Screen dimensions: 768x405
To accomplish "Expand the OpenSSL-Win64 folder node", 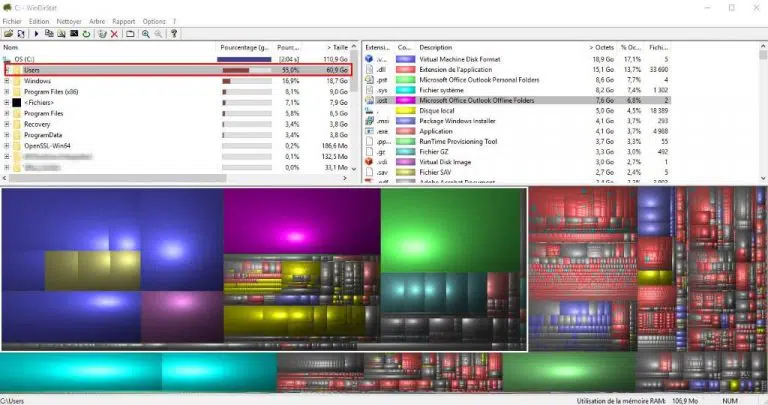I will coord(6,146).
